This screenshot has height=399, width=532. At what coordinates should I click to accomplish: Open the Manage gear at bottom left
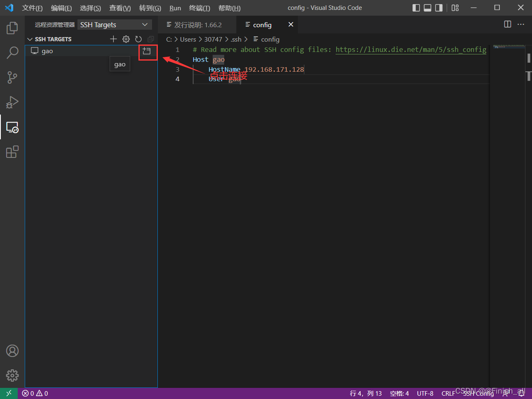pos(12,375)
